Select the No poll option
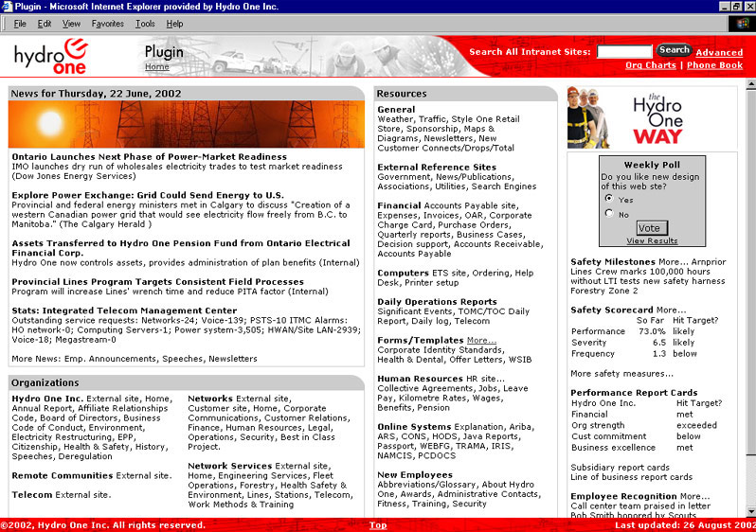This screenshot has height=532, width=756. (609, 213)
